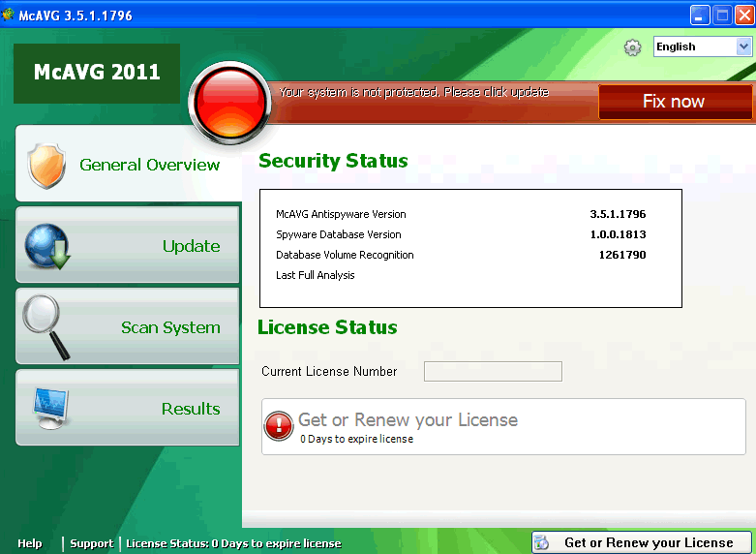Select the Scan System tab
756x554 pixels.
[170, 327]
